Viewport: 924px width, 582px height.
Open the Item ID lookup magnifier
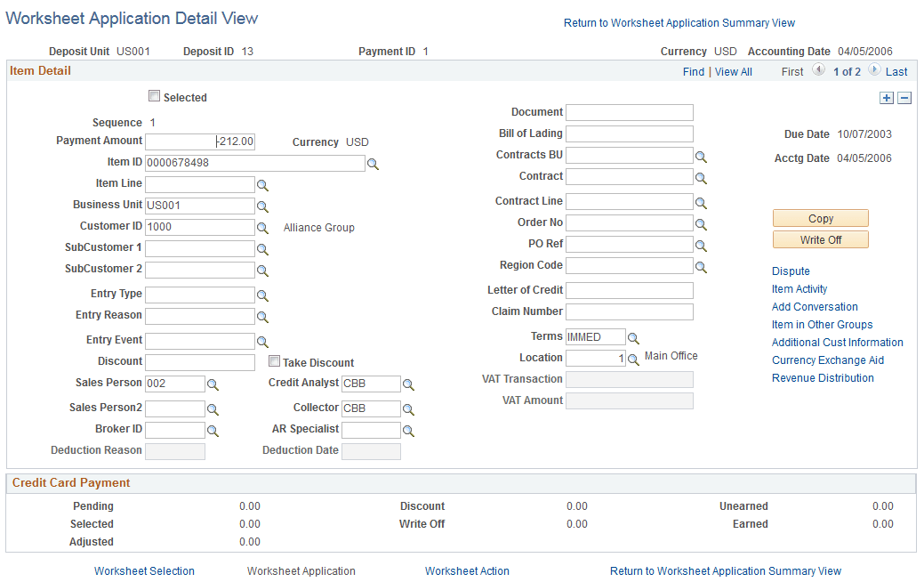click(x=374, y=163)
